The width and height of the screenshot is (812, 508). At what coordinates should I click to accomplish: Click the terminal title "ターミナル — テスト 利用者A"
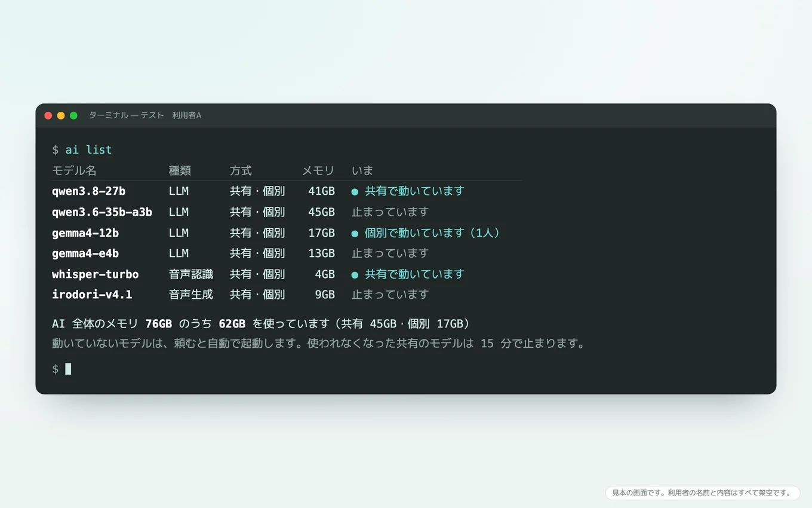coord(145,115)
